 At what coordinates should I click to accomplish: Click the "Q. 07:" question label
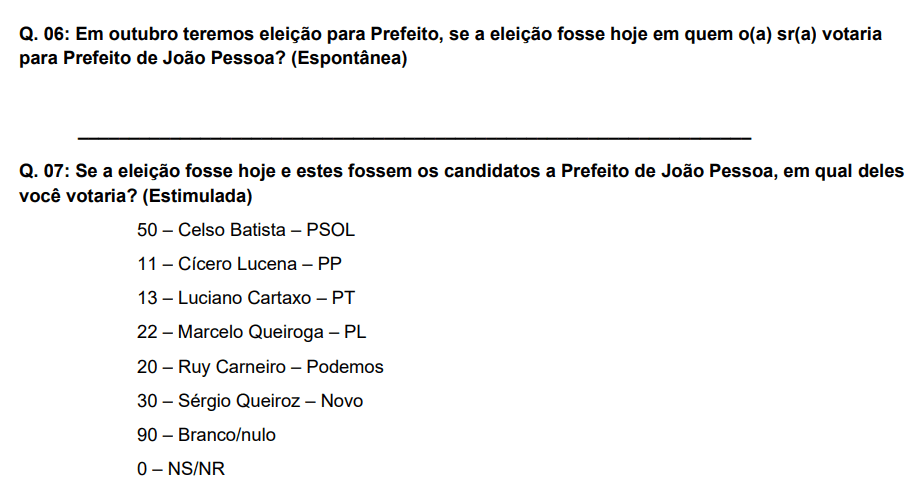tap(44, 171)
